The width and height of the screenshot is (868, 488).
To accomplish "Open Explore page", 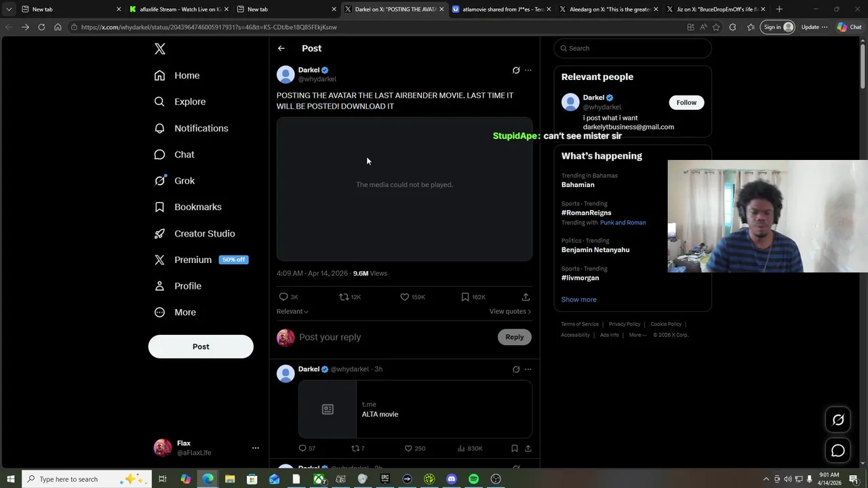I will (180, 102).
